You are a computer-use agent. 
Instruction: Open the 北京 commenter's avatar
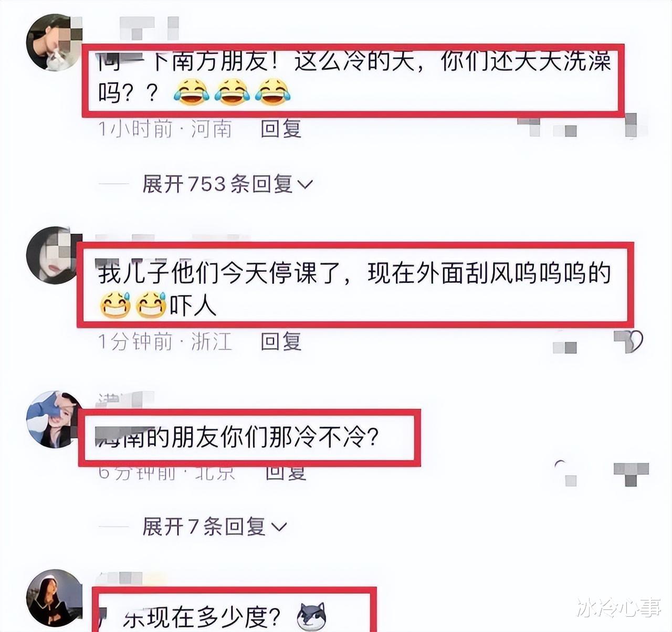tap(54, 420)
